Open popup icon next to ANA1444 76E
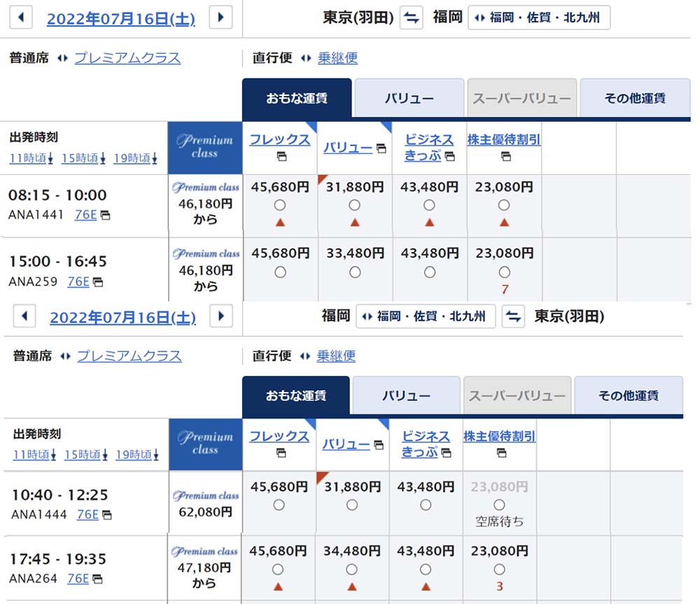The height and width of the screenshot is (604, 700). pos(107,515)
